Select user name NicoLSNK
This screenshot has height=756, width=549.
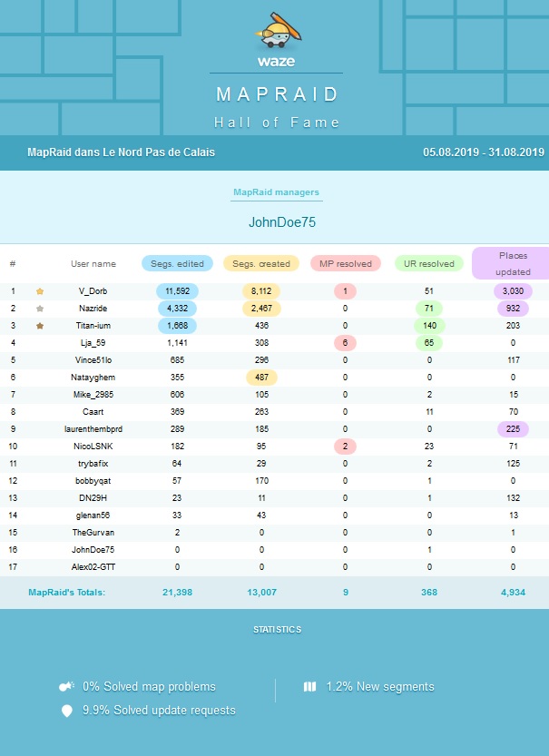tap(93, 447)
